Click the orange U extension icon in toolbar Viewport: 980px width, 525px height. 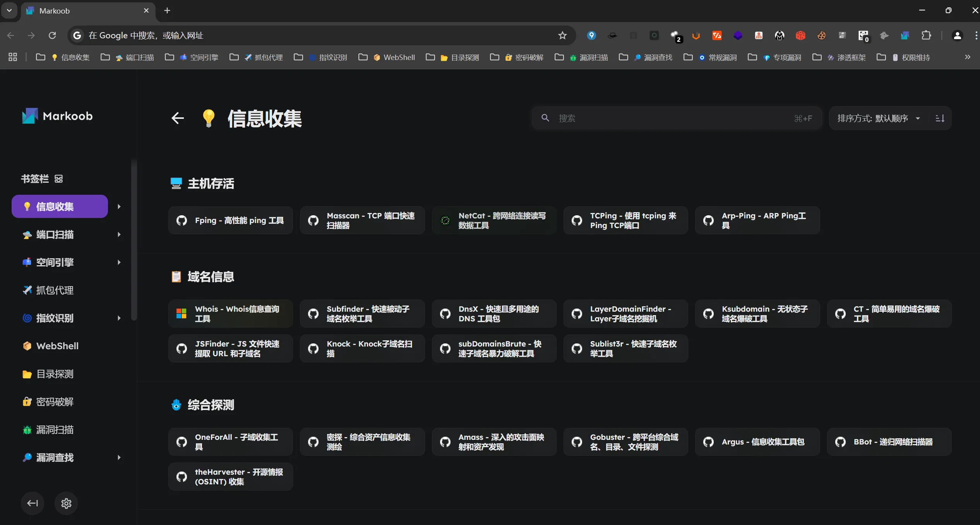tap(696, 36)
